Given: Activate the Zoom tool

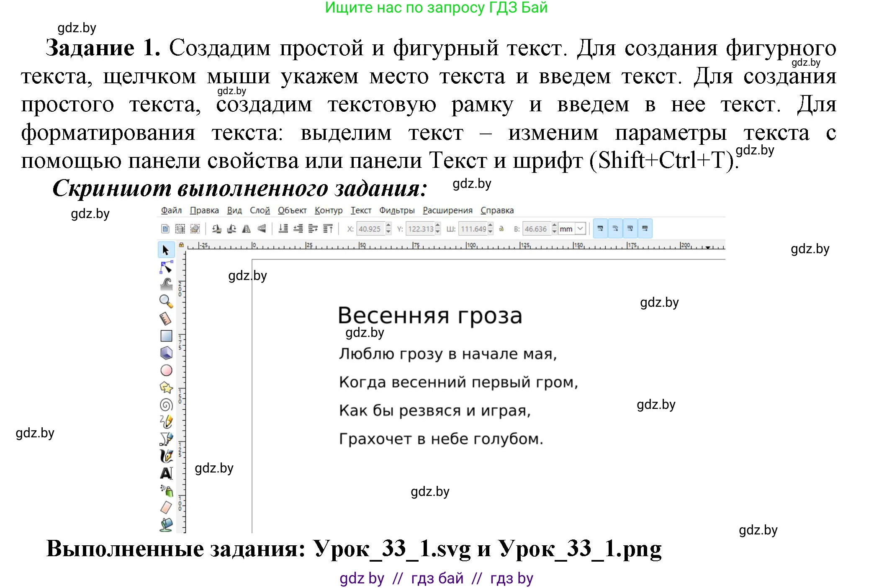Looking at the screenshot, I should point(165,300).
